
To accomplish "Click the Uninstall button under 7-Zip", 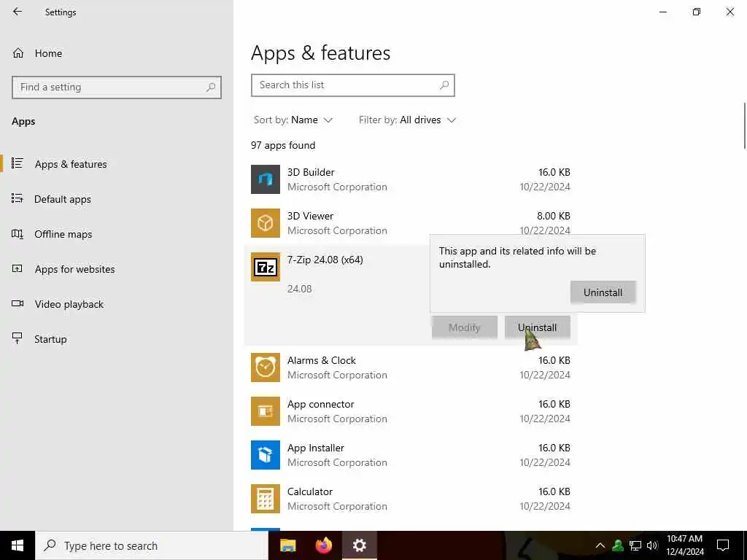I will (x=538, y=327).
